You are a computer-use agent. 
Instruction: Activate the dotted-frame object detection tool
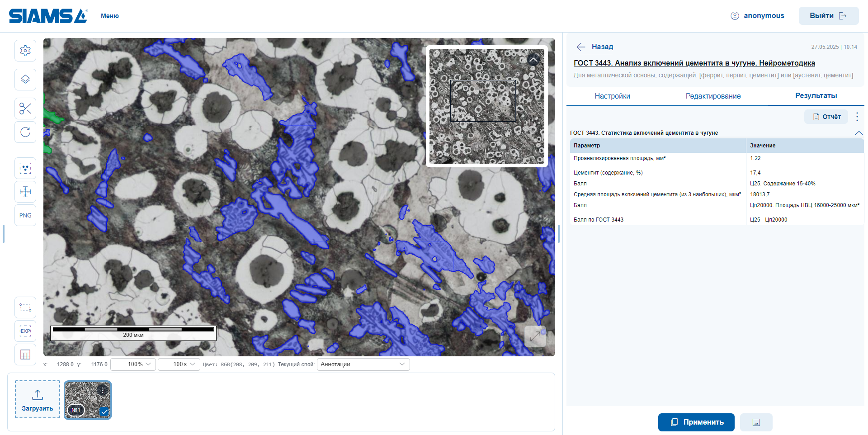[x=25, y=168]
